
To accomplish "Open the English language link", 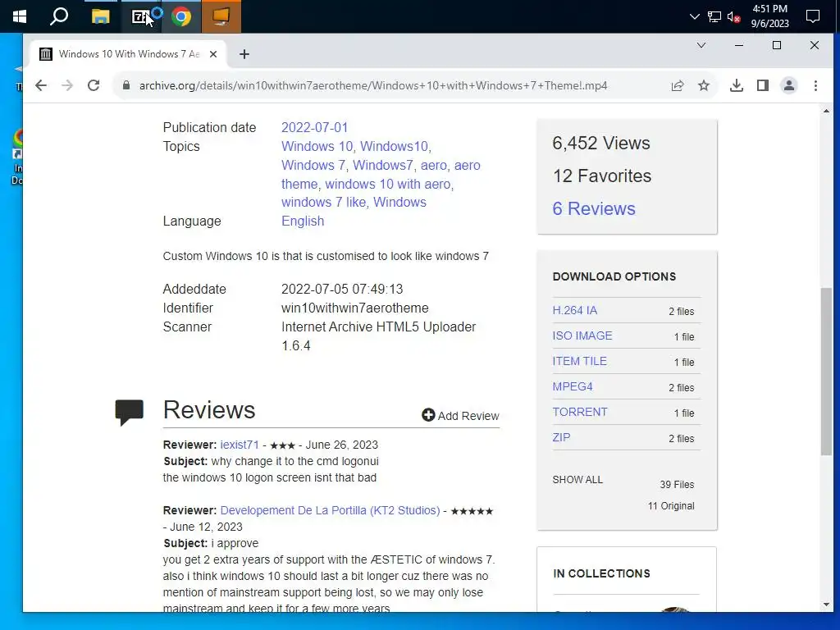I will pos(303,221).
